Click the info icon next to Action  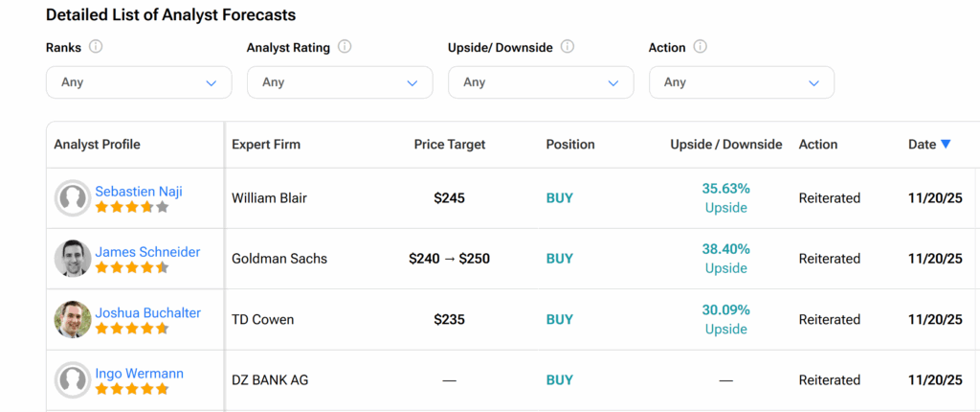(700, 47)
